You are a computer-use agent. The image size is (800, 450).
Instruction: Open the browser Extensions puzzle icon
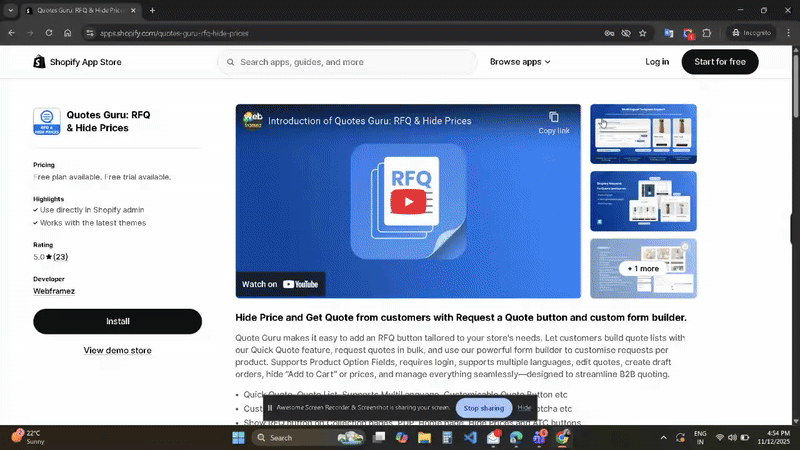[x=707, y=33]
